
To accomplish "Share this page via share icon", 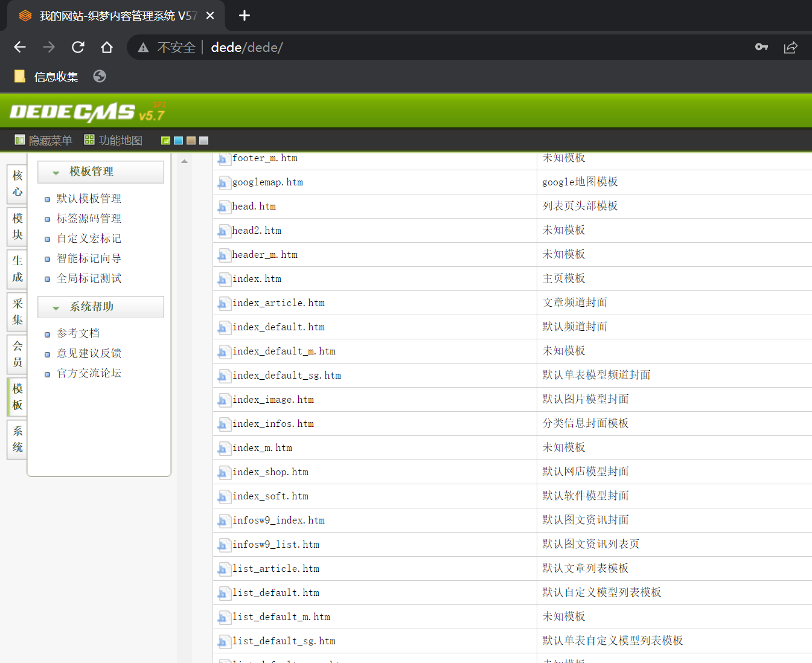I will pyautogui.click(x=790, y=47).
